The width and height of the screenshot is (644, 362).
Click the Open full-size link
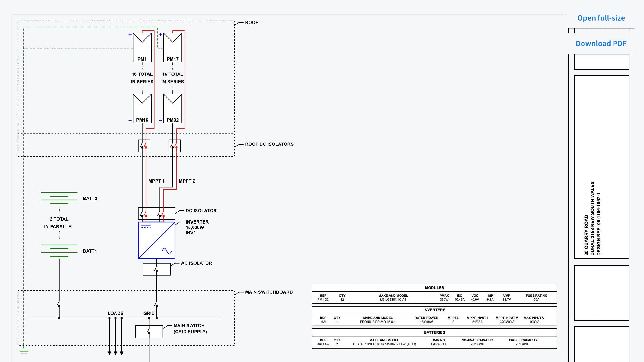600,18
